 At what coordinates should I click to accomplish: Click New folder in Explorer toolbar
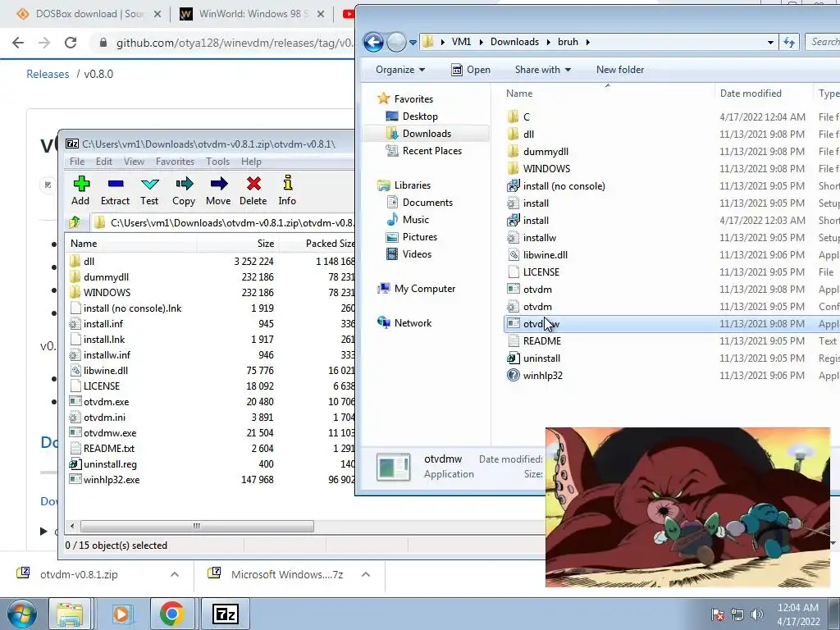pos(620,70)
